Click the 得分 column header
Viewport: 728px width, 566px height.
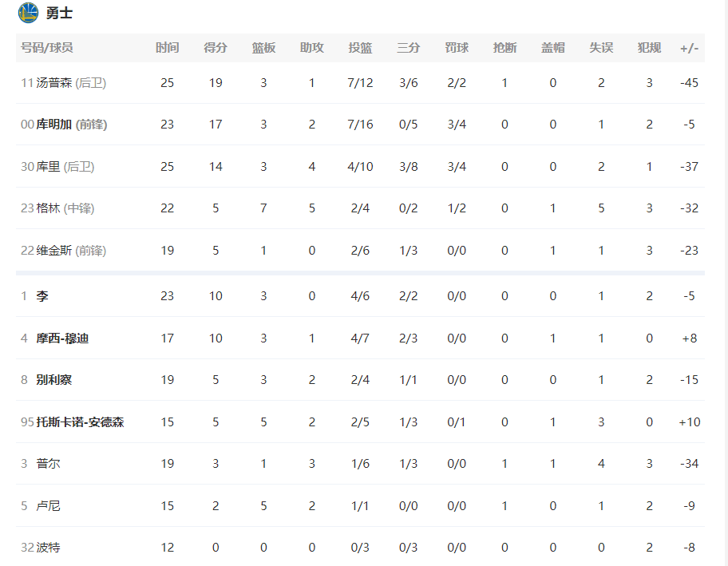point(216,48)
